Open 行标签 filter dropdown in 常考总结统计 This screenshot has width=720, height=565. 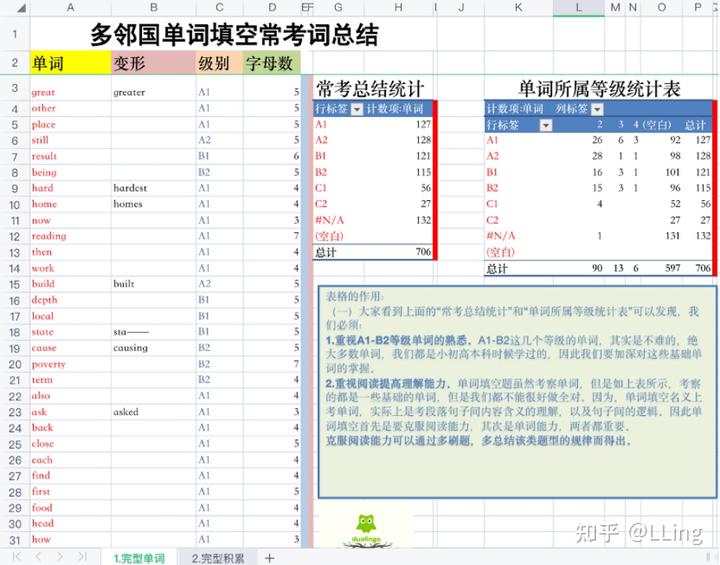pyautogui.click(x=357, y=109)
